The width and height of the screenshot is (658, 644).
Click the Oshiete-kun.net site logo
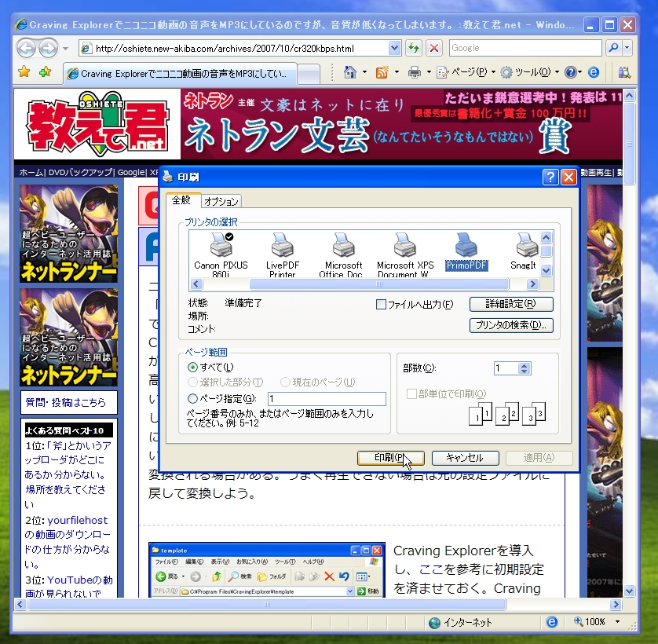coord(97,124)
